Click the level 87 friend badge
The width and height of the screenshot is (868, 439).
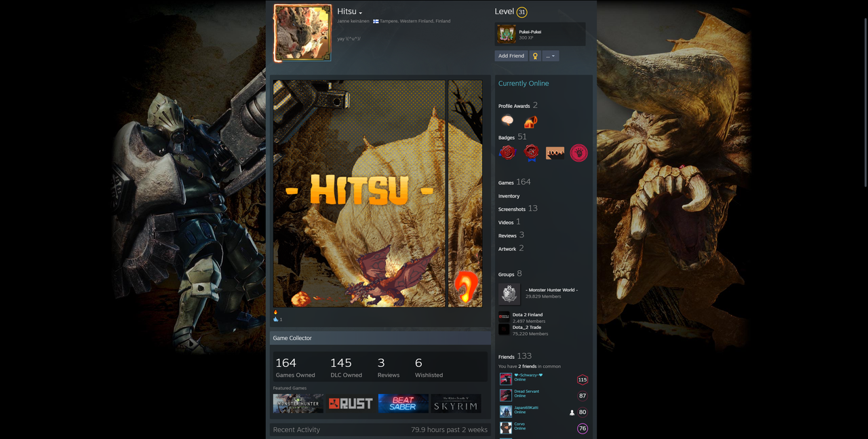click(583, 396)
